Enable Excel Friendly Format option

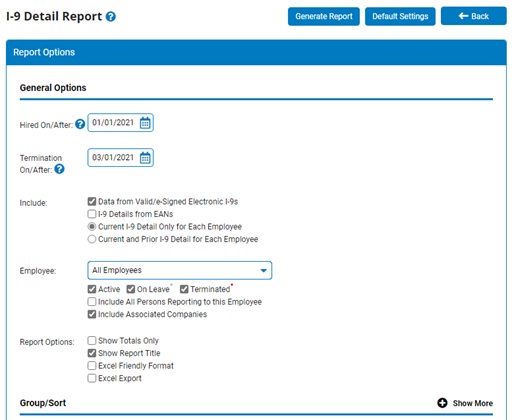coord(92,366)
